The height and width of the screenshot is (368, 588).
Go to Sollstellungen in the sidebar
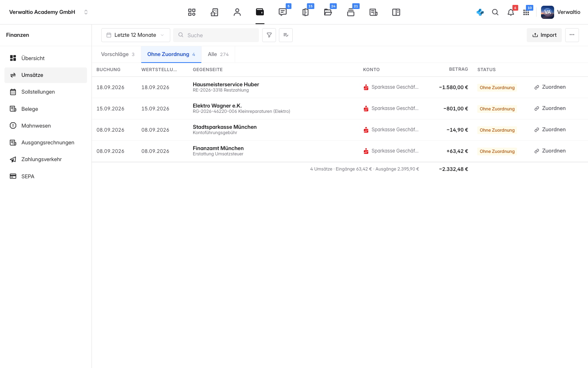click(x=46, y=92)
